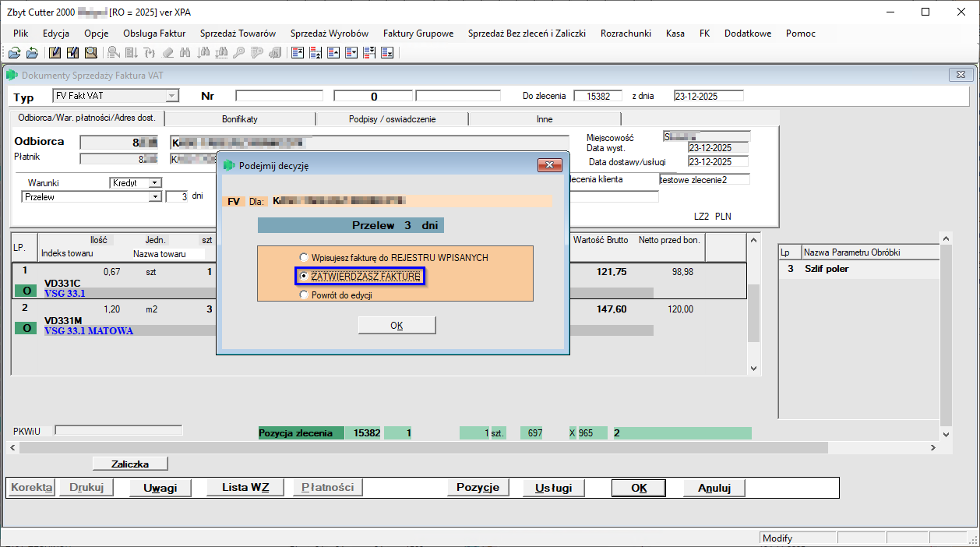Click the Uwagi button

160,488
